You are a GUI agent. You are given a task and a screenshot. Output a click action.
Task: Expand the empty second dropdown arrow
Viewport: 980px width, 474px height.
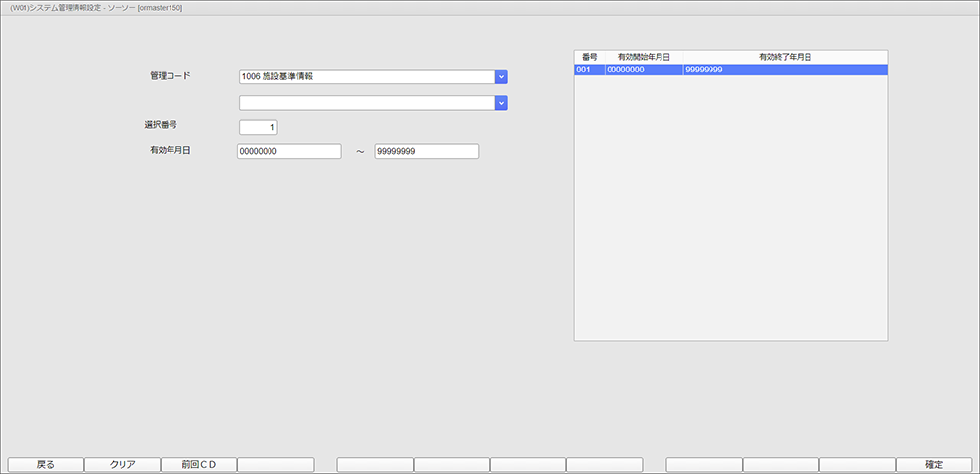click(x=501, y=102)
